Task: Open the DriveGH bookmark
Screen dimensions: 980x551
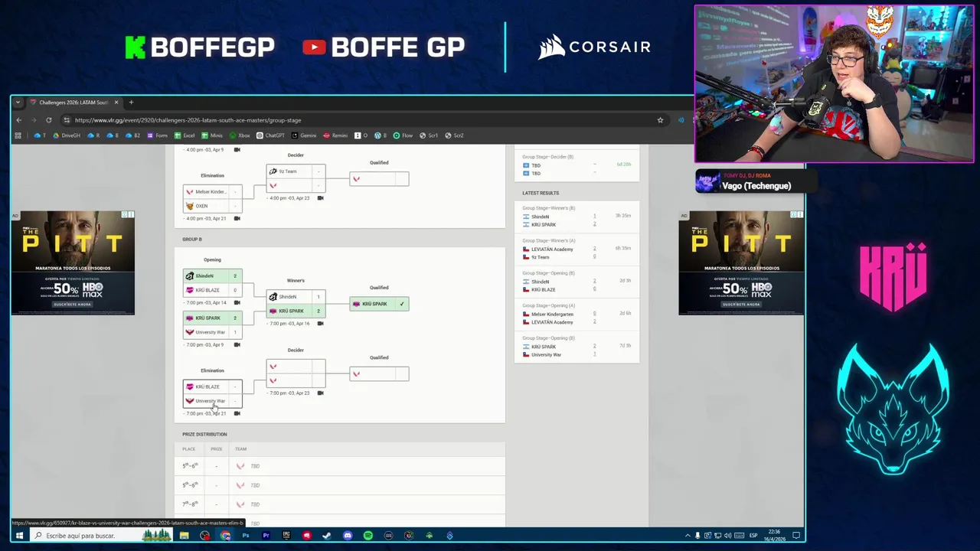Action: (67, 135)
